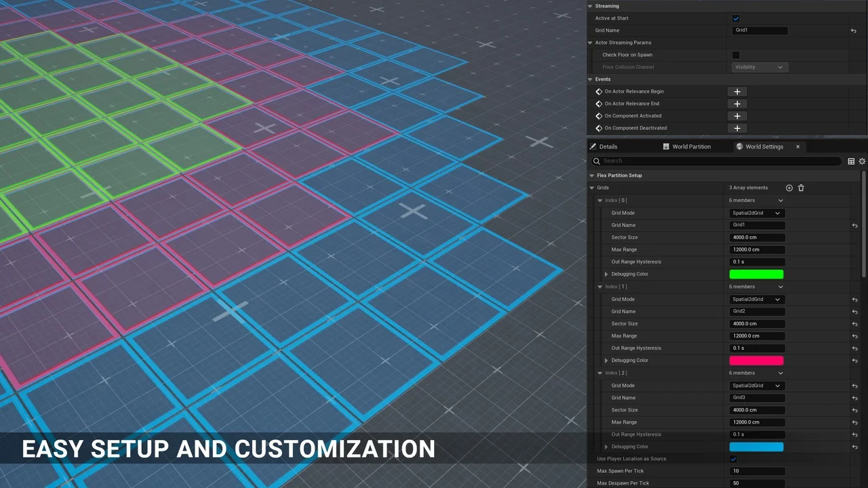Open the details panel settings gear

click(x=862, y=161)
